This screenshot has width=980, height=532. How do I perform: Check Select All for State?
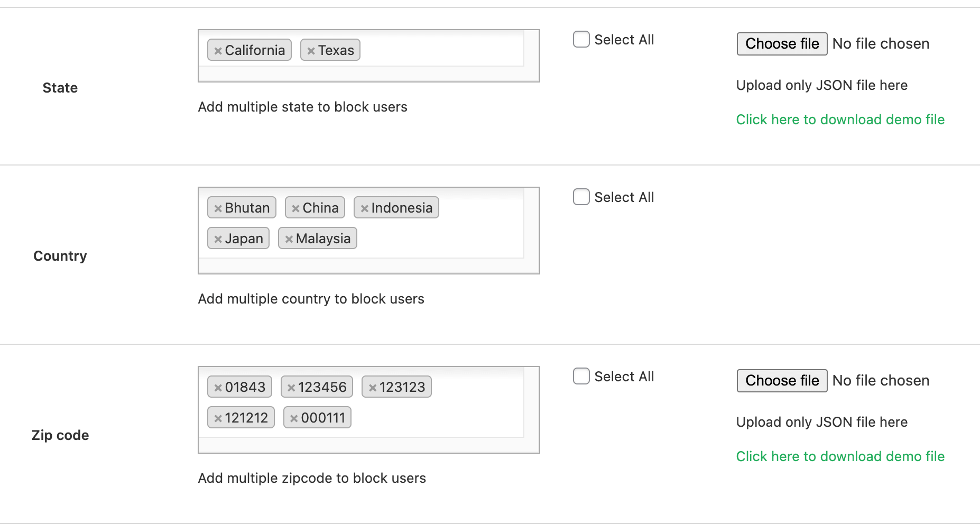[581, 40]
